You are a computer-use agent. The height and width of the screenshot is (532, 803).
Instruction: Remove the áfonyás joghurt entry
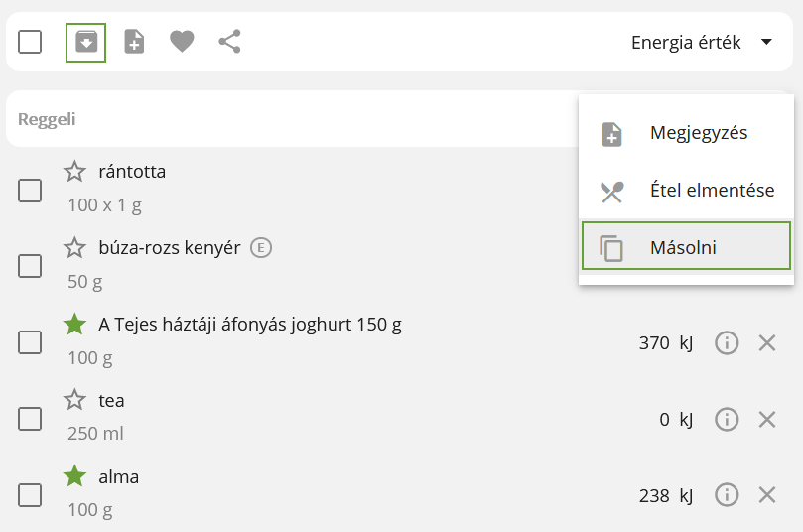(x=767, y=343)
